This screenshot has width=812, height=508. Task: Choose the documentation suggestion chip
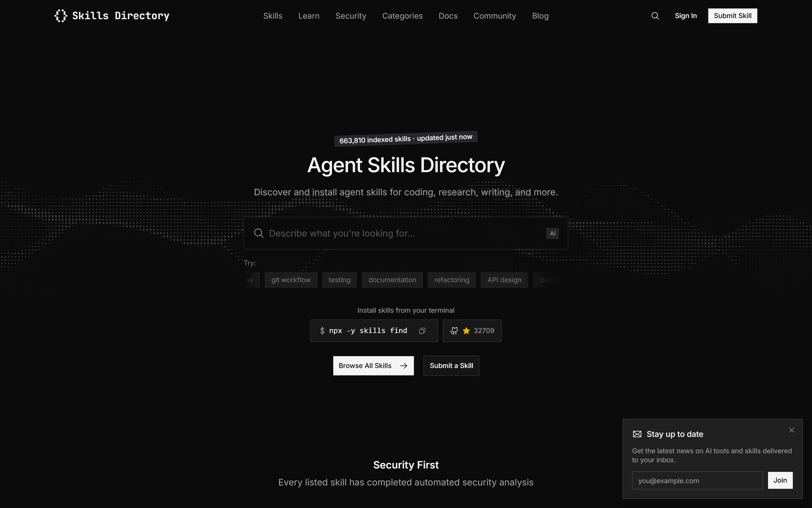click(392, 280)
